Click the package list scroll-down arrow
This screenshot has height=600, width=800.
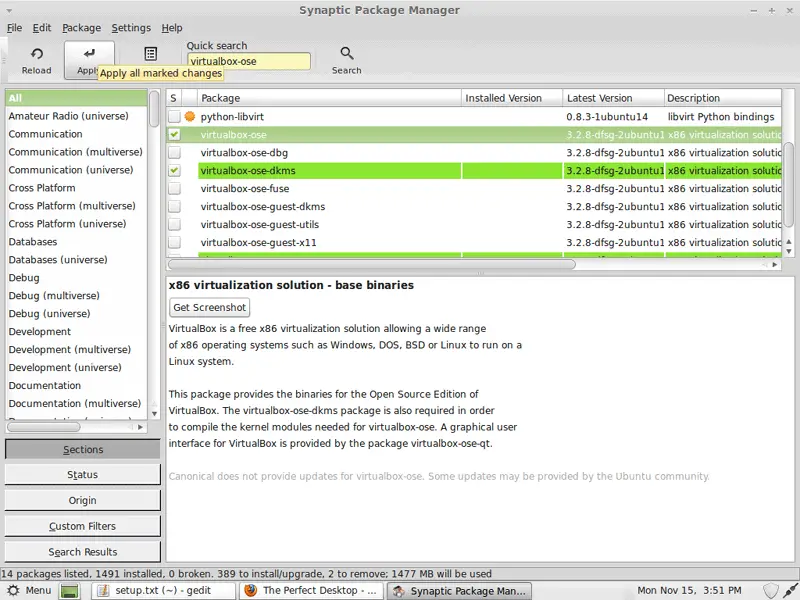789,251
